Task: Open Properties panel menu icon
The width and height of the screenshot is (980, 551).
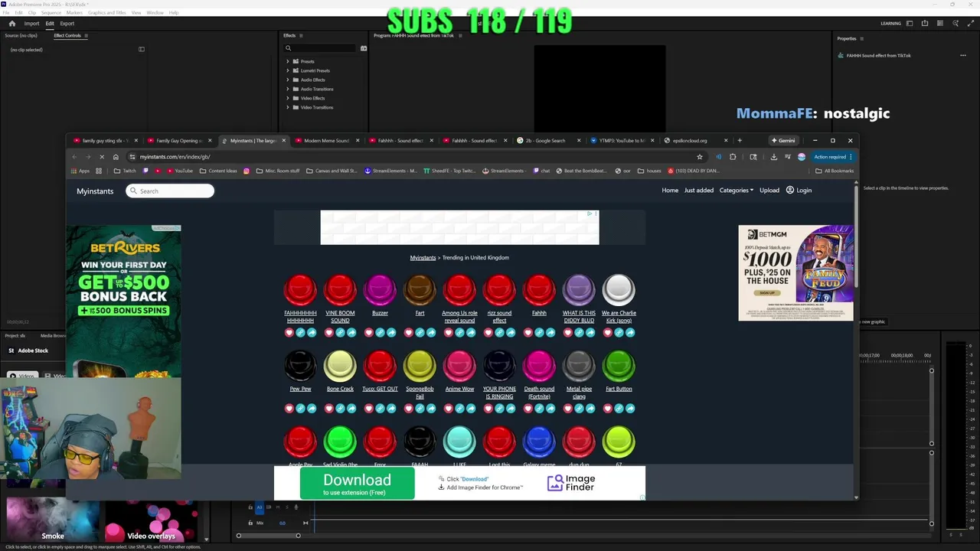Action: pyautogui.click(x=862, y=38)
